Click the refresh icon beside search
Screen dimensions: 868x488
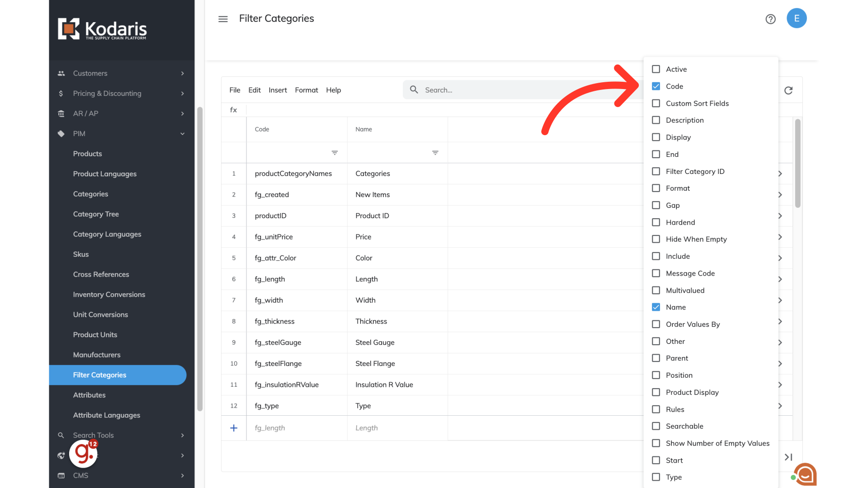click(788, 90)
